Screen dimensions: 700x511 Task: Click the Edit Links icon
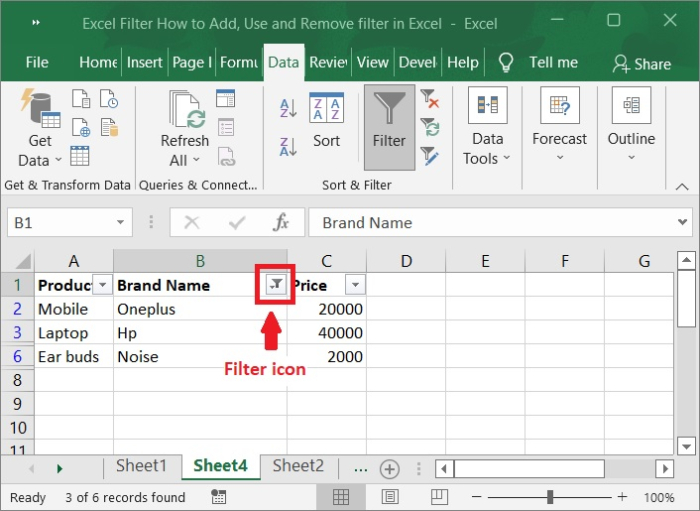click(226, 156)
